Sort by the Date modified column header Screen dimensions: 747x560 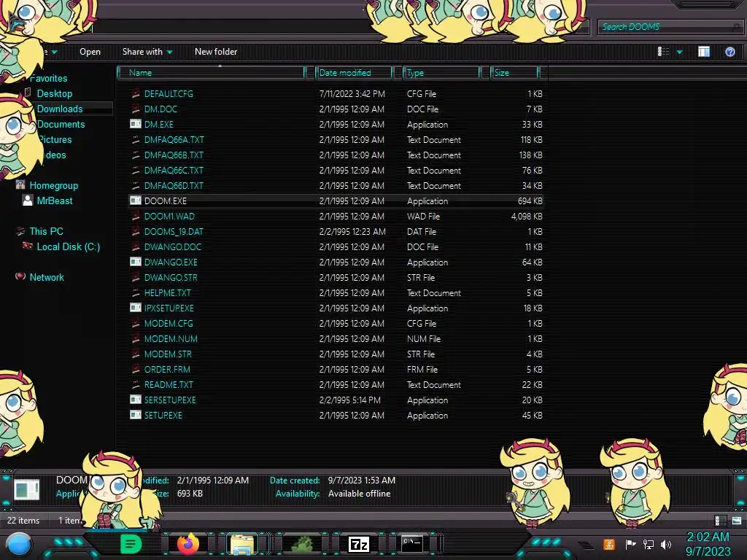(x=355, y=73)
